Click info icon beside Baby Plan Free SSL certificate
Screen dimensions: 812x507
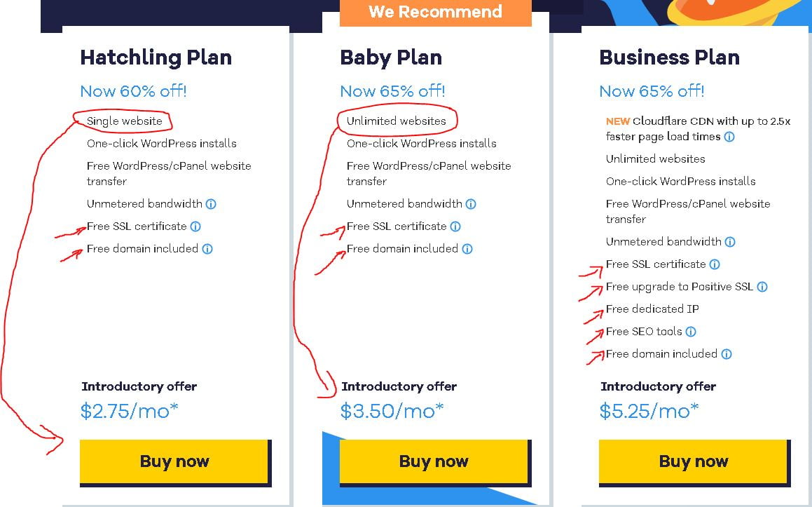[x=455, y=227]
